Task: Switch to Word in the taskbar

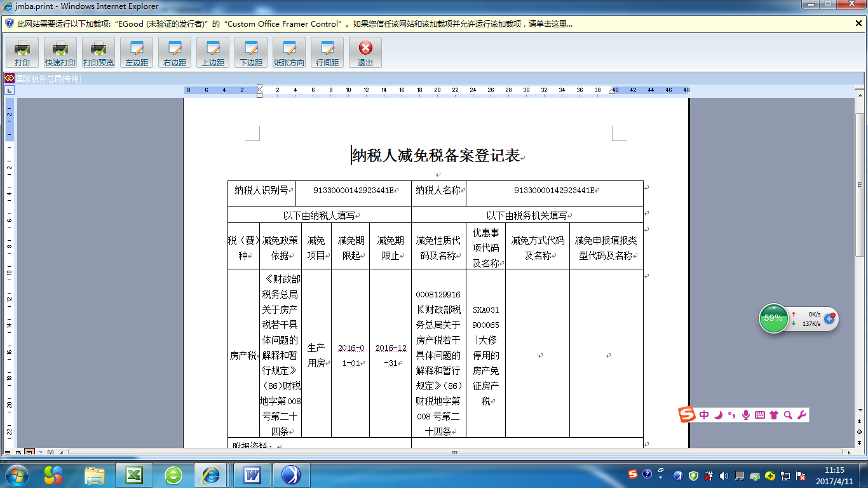Action: click(252, 475)
